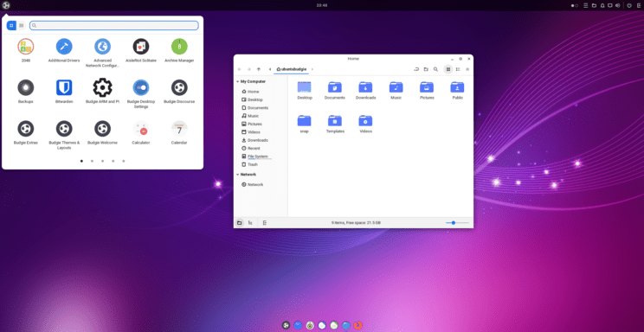This screenshot has width=644, height=332.
Task: Go to second page of app menu
Action: (92, 162)
